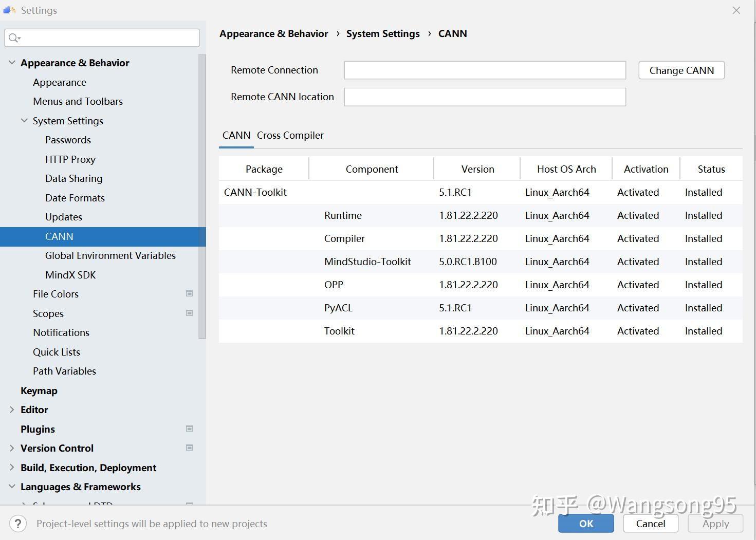This screenshot has width=756, height=540.
Task: Open Global Environment Variables settings
Action: [110, 255]
